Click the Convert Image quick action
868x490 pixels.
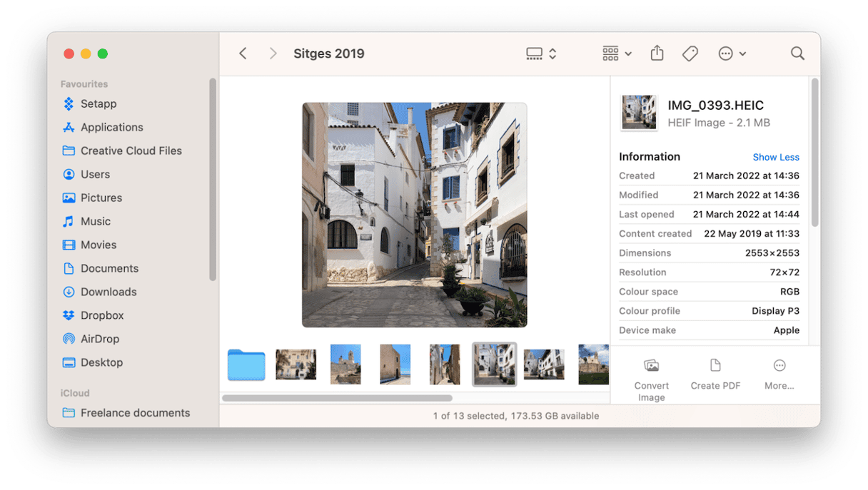[x=651, y=379]
